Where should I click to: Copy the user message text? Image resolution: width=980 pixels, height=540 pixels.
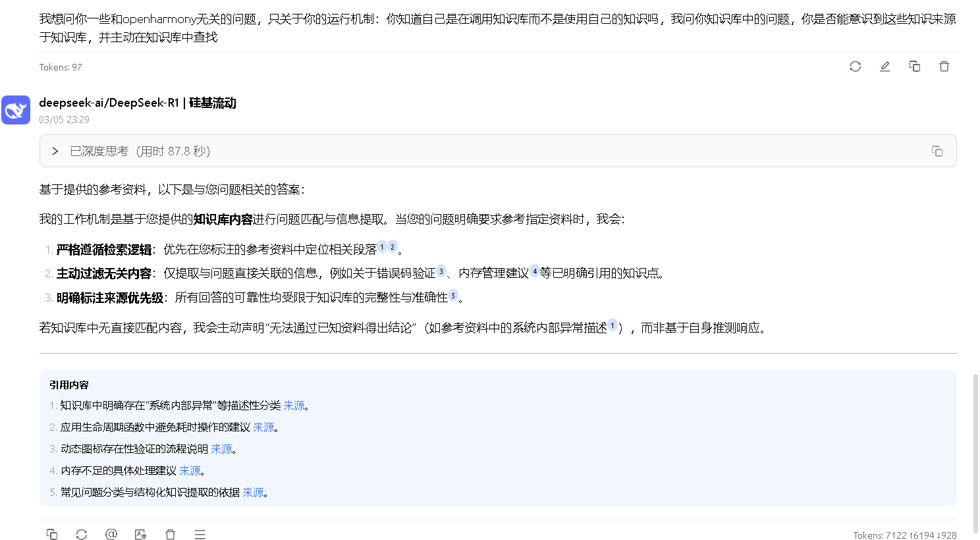point(915,67)
